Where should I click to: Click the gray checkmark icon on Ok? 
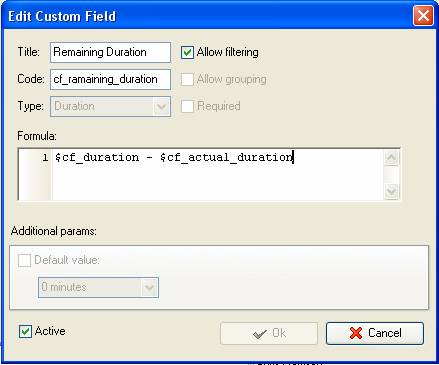[x=260, y=333]
